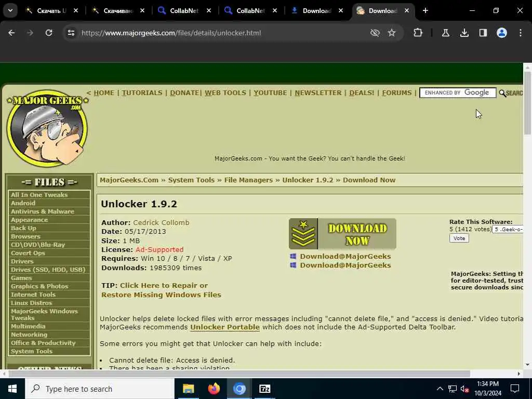Viewport: 532px width, 399px height.
Task: Open WEB TOOLS in top navigation
Action: tap(225, 92)
